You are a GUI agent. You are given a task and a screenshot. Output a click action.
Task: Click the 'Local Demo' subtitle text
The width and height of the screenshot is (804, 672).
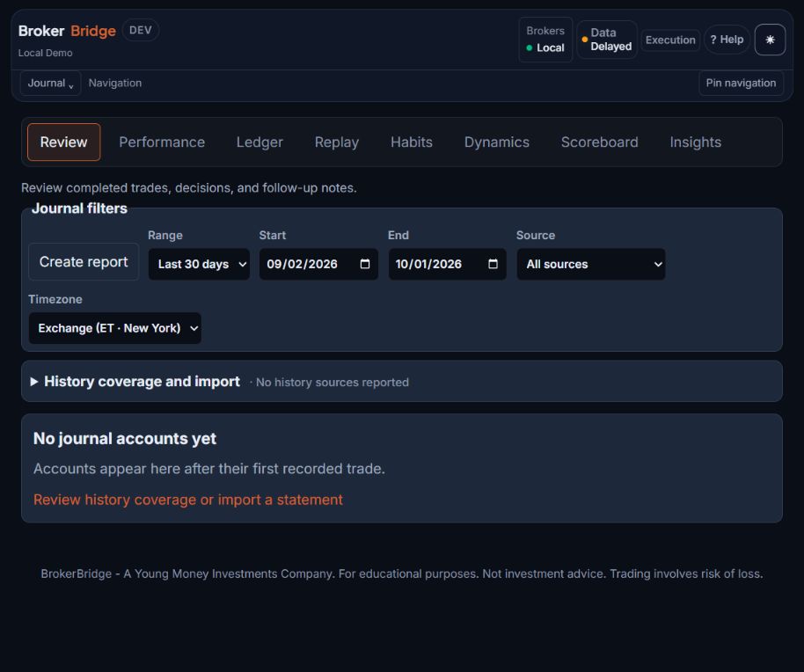(x=45, y=53)
